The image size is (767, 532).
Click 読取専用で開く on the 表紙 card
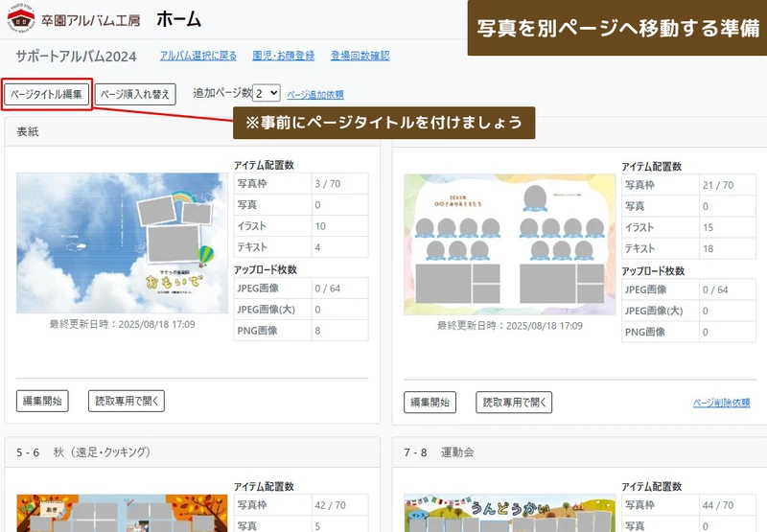click(127, 401)
